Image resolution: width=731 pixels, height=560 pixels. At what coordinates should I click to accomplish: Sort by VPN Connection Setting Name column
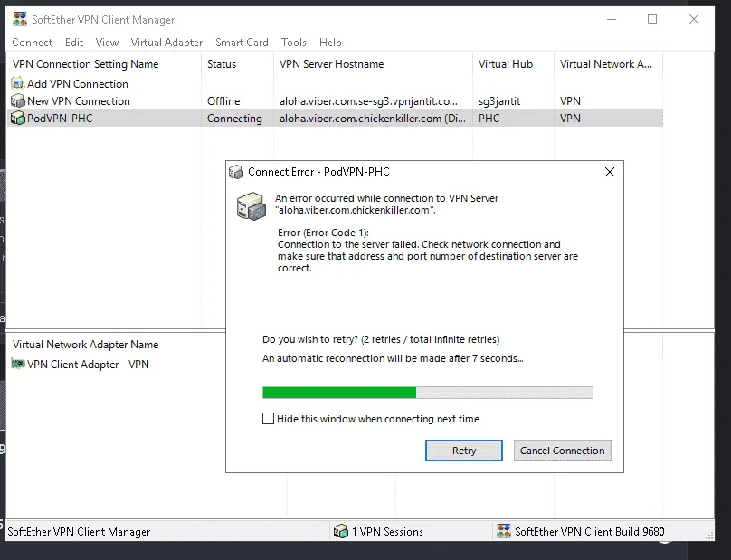103,64
